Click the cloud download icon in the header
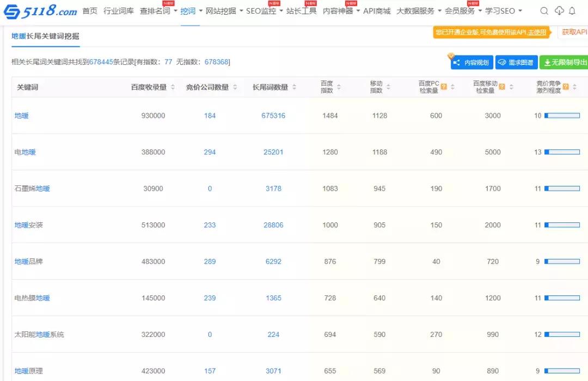Viewport: 588px width, 381px height. click(559, 11)
